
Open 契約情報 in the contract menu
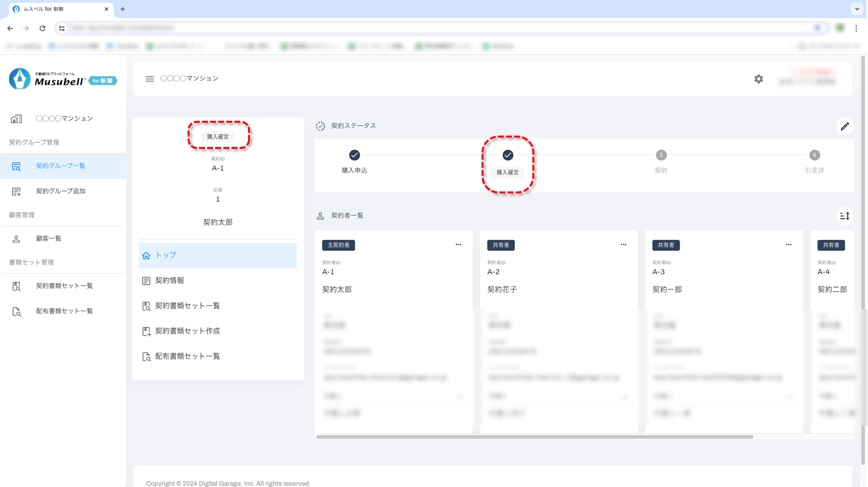pyautogui.click(x=170, y=281)
